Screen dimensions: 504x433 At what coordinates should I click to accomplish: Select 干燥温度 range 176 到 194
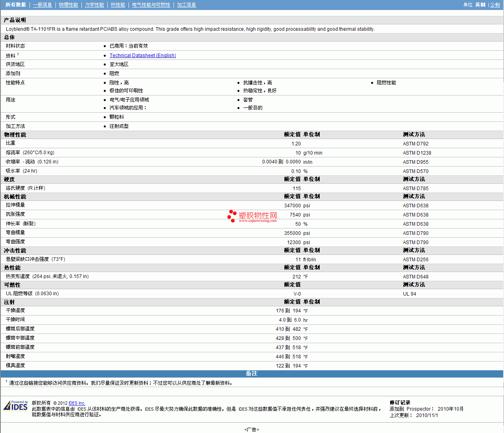[x=289, y=311]
